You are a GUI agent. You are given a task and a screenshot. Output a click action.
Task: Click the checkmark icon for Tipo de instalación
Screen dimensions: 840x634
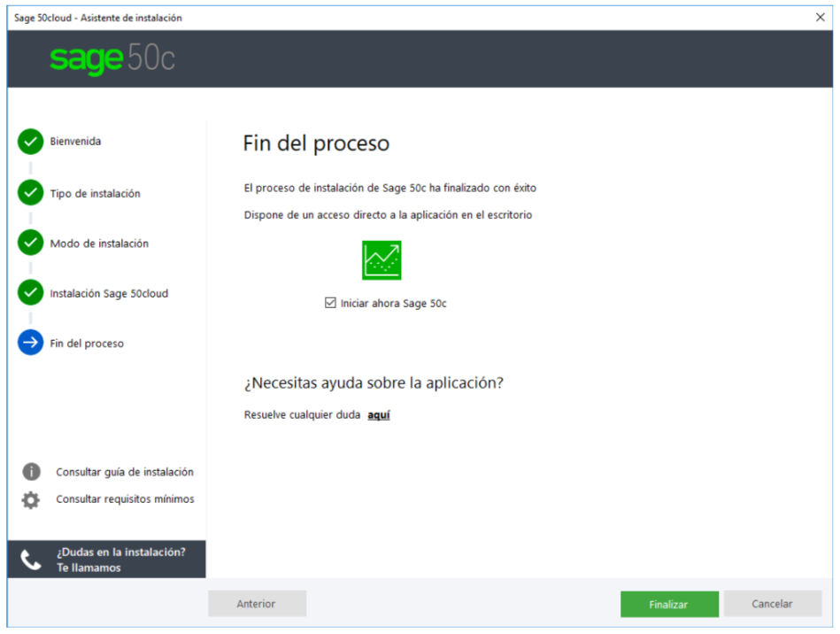pyautogui.click(x=30, y=193)
